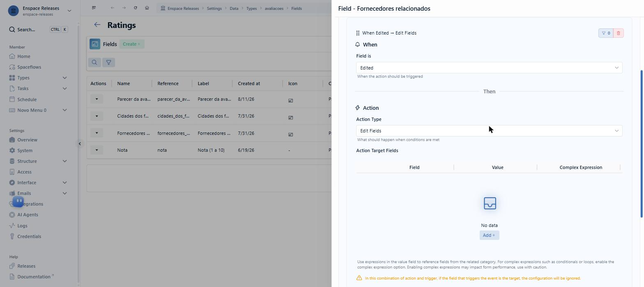
Task: Click the filter count button showing 0
Action: click(x=606, y=33)
